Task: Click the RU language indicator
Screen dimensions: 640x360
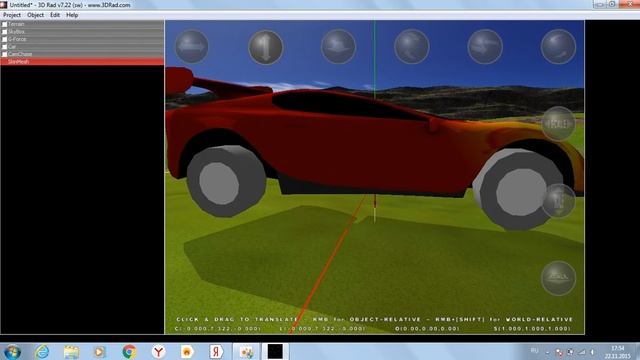Action: [x=534, y=351]
